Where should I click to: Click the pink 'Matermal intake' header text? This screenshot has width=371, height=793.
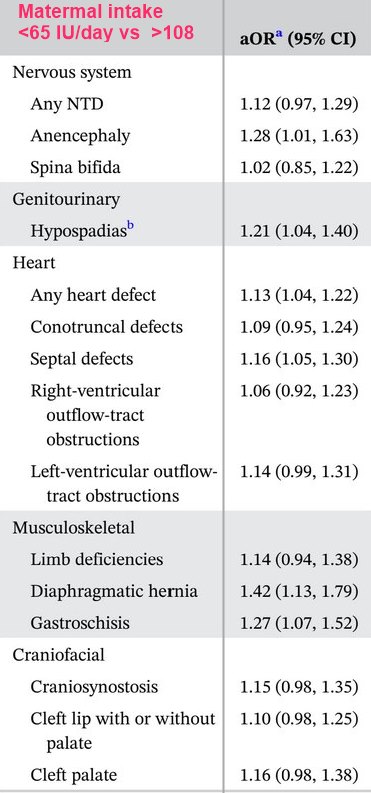click(89, 12)
